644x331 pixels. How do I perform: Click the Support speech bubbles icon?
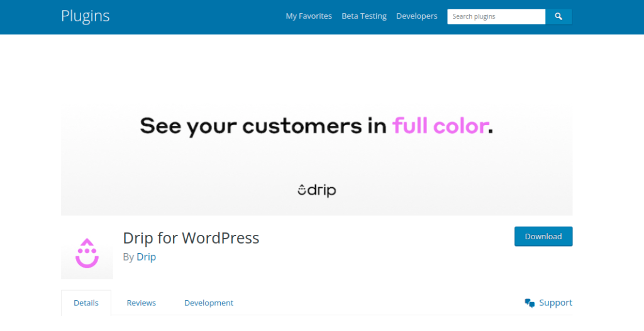click(530, 303)
